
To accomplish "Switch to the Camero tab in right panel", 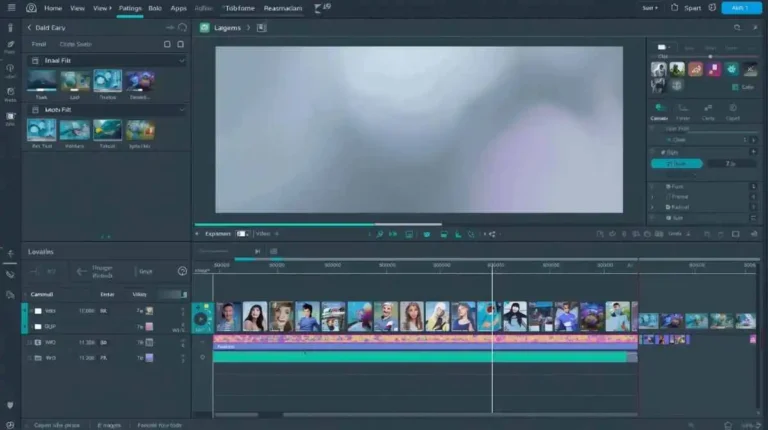I will click(659, 112).
